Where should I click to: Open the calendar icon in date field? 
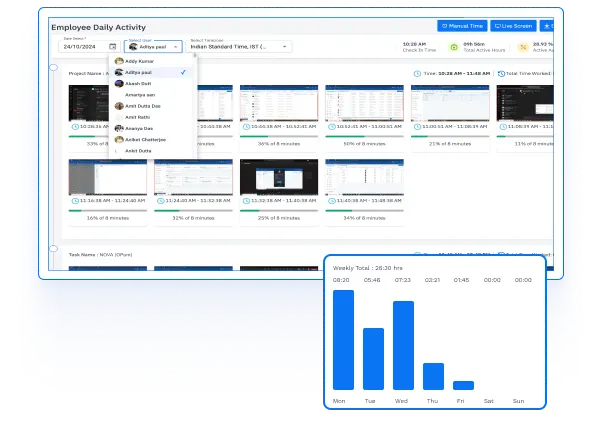click(x=112, y=46)
